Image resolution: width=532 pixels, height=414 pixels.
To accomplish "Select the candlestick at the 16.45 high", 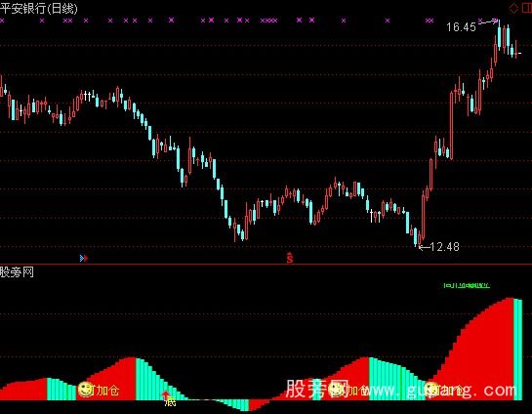I will tap(500, 33).
